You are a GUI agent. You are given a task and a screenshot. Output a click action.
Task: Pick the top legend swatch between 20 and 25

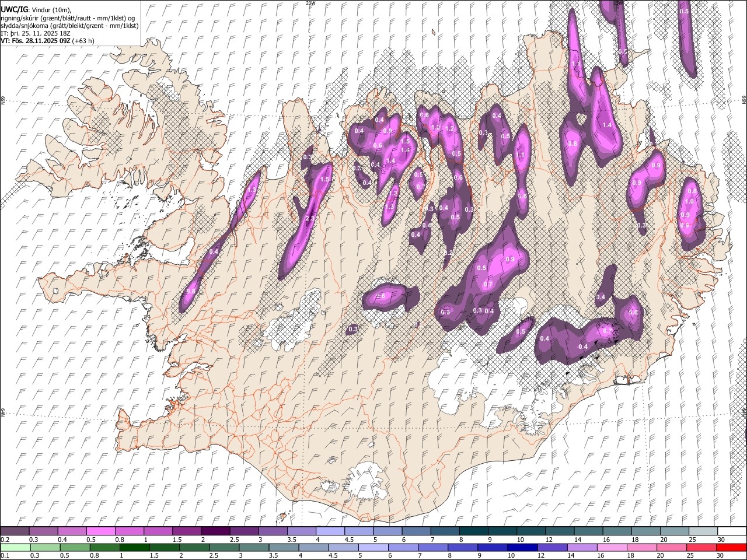tap(674, 531)
